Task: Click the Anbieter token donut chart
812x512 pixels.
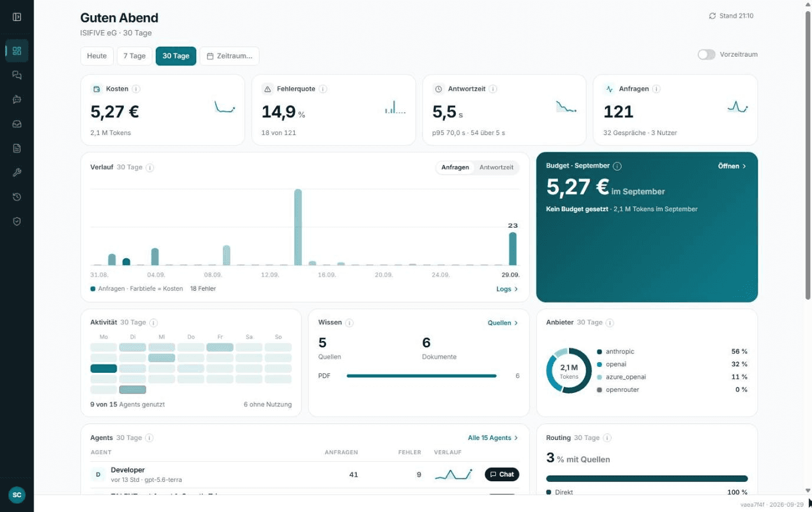Action: point(569,370)
